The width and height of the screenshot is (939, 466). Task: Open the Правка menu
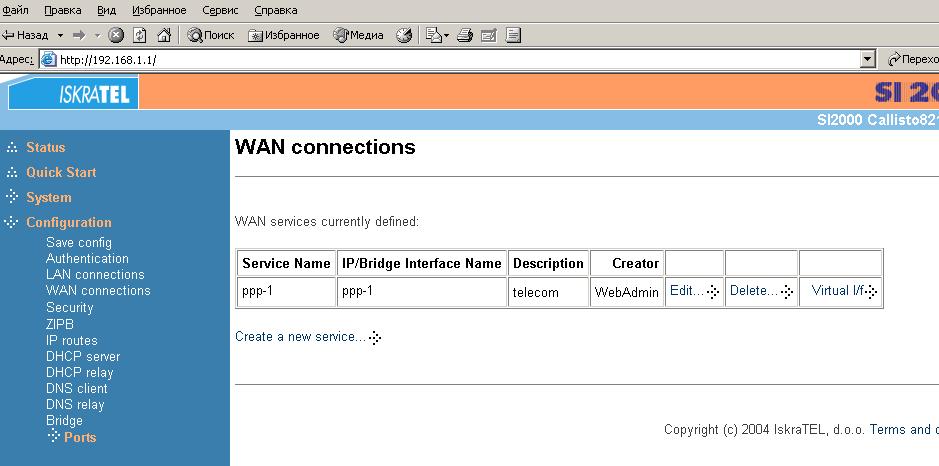click(63, 10)
